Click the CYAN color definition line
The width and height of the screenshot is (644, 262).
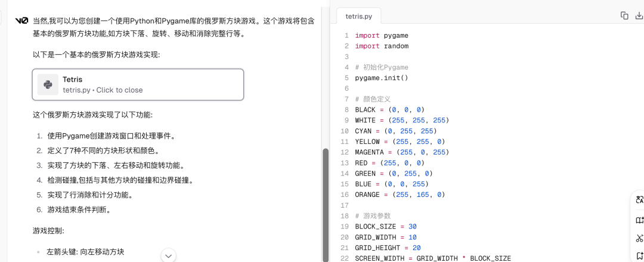click(396, 131)
